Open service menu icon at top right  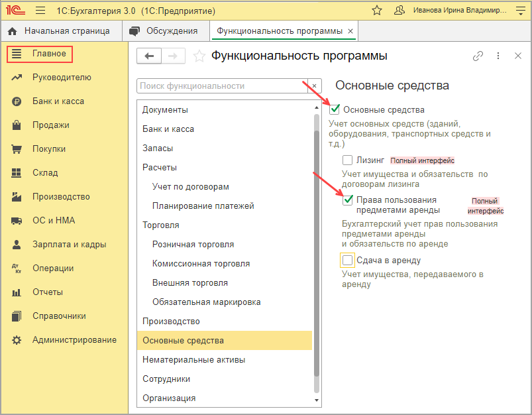click(x=521, y=11)
